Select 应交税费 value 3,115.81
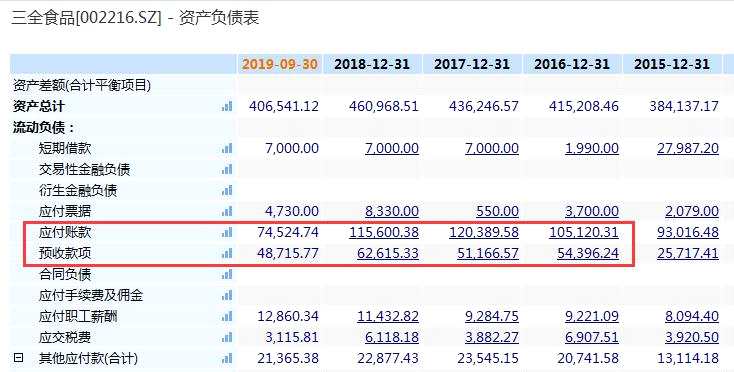This screenshot has height=372, width=734. 292,338
